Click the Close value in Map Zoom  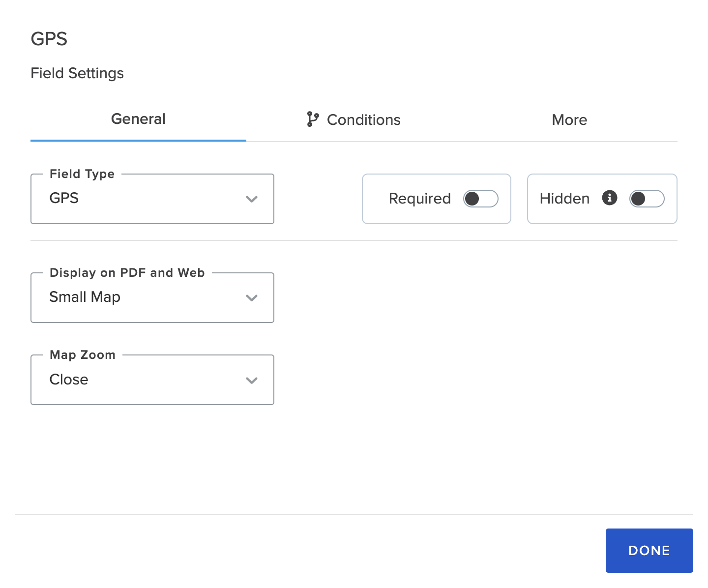point(68,379)
